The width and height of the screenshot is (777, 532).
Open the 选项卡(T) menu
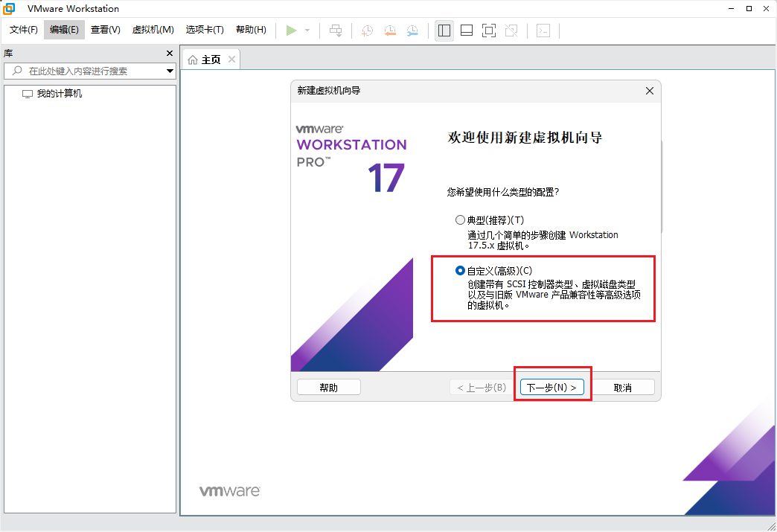point(205,30)
